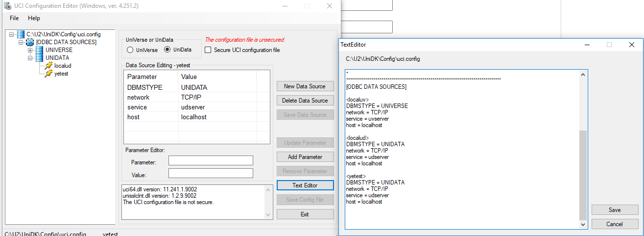Select the localud pushpin icon

48,66
